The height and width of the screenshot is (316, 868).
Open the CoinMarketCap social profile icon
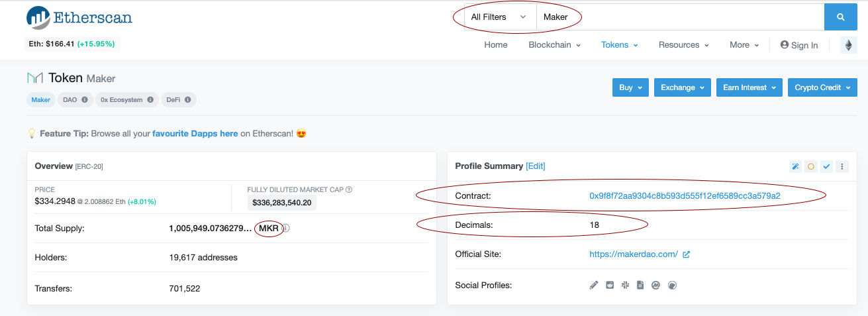click(x=656, y=286)
